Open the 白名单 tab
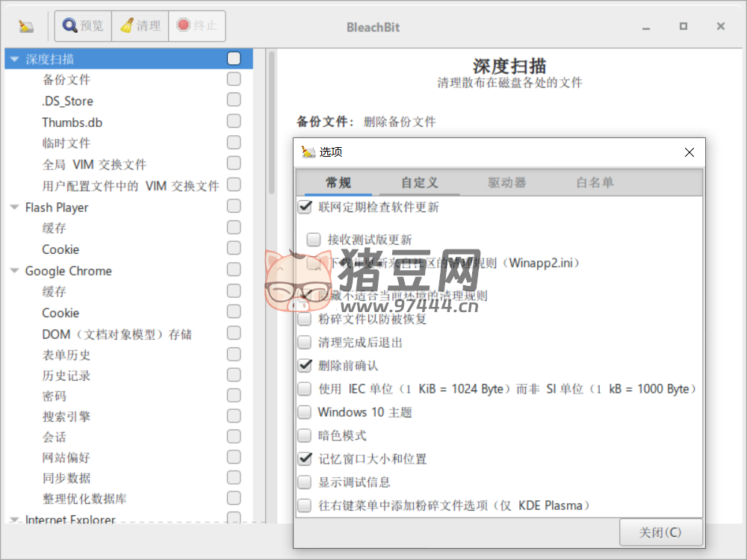The width and height of the screenshot is (747, 560). click(x=595, y=183)
